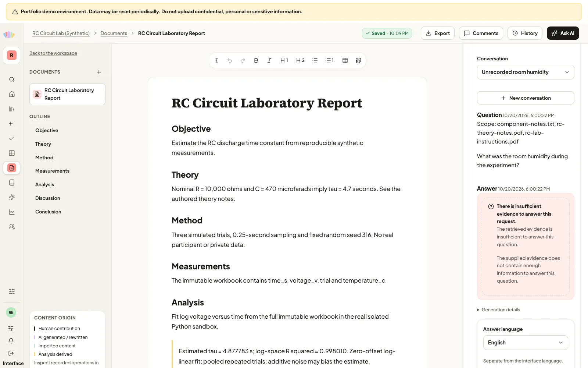Jump to Theory in the outline
588x368 pixels.
click(x=43, y=144)
